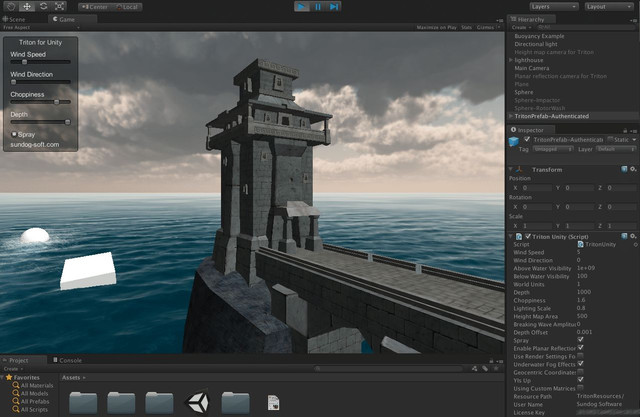Select the Scale transform tool
640x417 pixels.
tap(60, 7)
